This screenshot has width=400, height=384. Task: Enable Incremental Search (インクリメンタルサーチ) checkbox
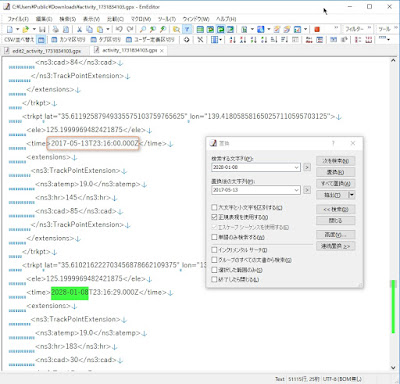click(214, 250)
